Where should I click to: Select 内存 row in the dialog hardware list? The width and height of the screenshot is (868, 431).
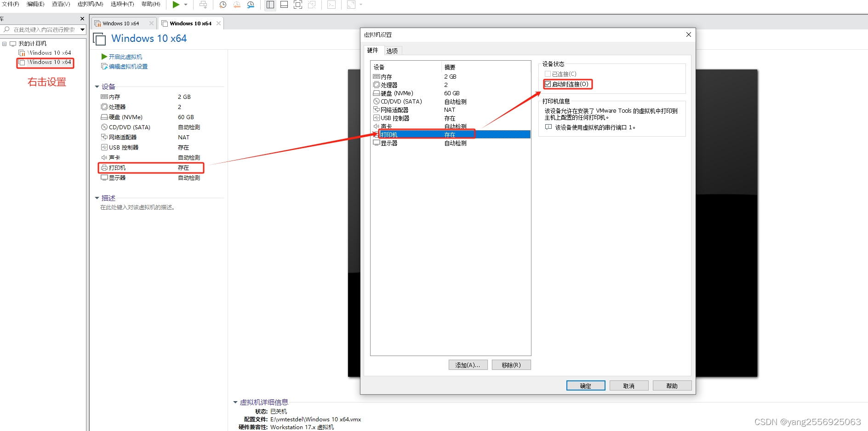[x=451, y=77]
